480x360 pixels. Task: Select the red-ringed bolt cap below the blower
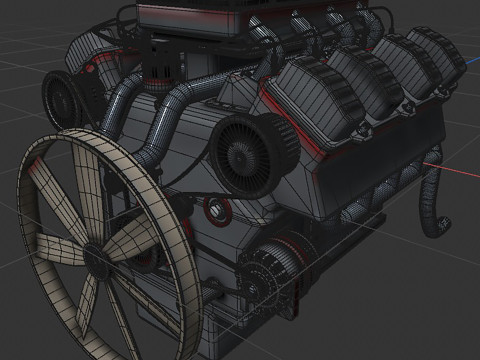point(218,211)
